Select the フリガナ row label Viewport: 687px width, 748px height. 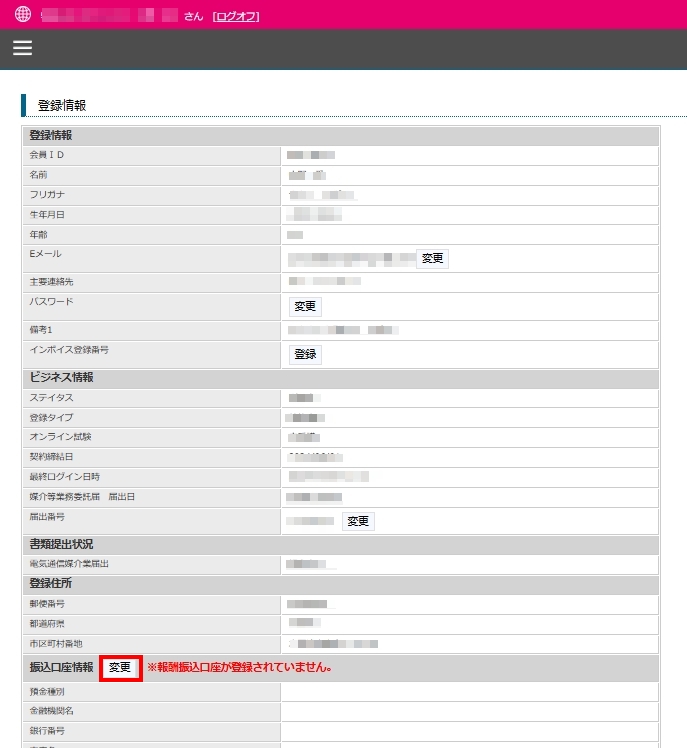click(47, 195)
